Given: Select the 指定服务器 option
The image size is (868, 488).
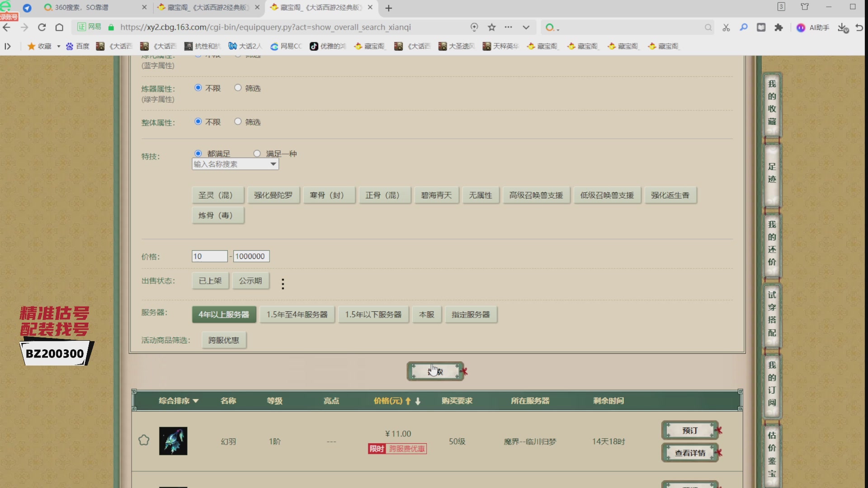Looking at the screenshot, I should pos(471,314).
